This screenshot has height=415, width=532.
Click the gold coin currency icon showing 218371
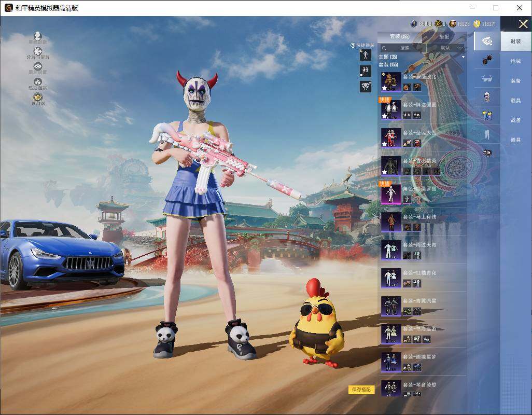pyautogui.click(x=477, y=23)
